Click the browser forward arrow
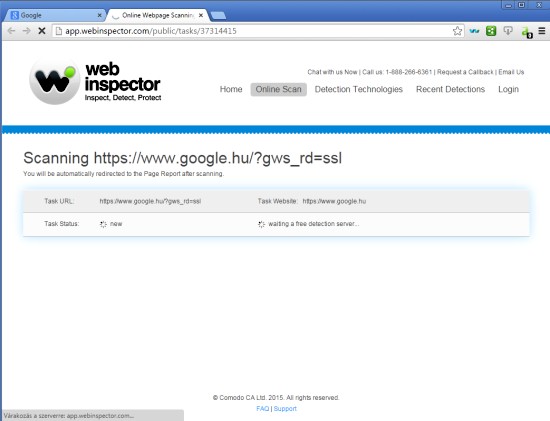The height and width of the screenshot is (421, 550). pyautogui.click(x=27, y=31)
